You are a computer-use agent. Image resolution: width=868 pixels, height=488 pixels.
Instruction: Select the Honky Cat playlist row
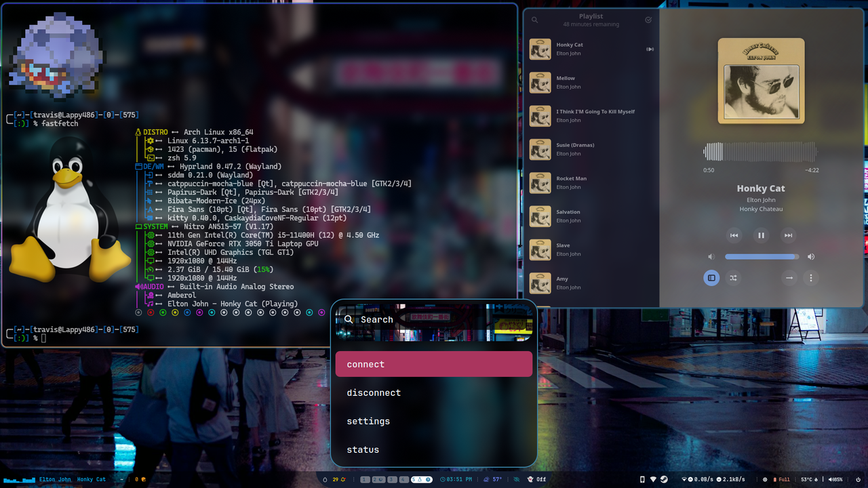point(591,49)
